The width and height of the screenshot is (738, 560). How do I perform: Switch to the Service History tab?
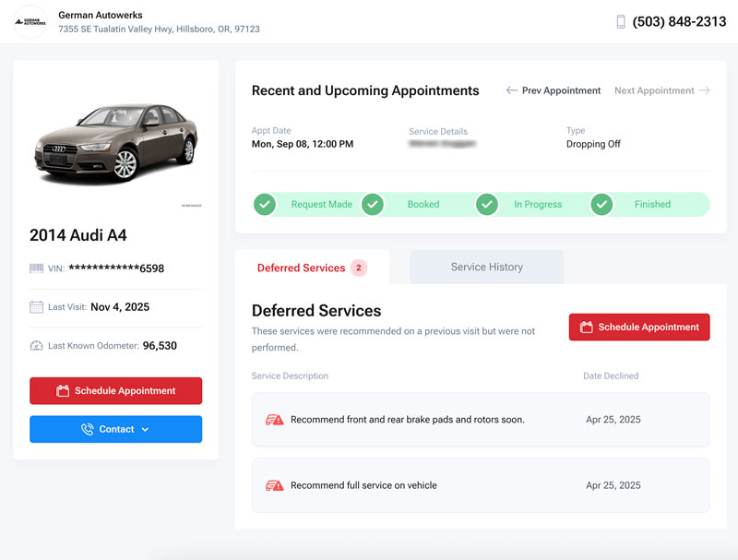[x=486, y=268]
